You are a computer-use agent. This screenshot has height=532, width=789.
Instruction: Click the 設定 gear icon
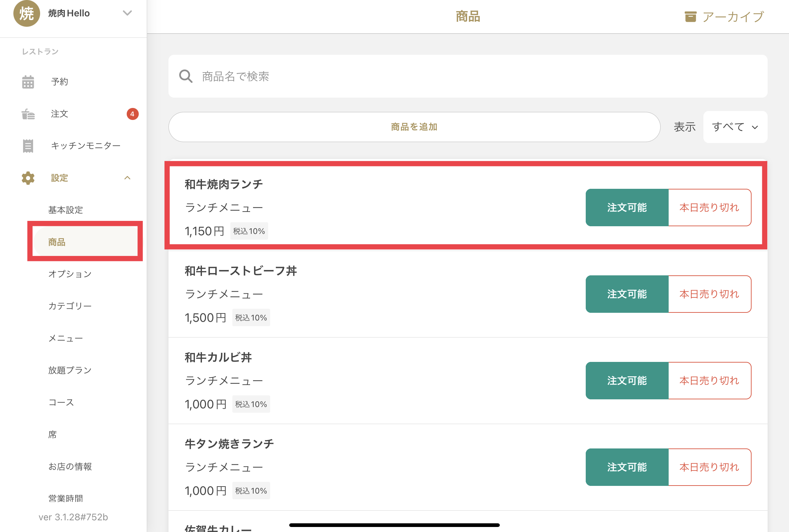click(x=28, y=178)
